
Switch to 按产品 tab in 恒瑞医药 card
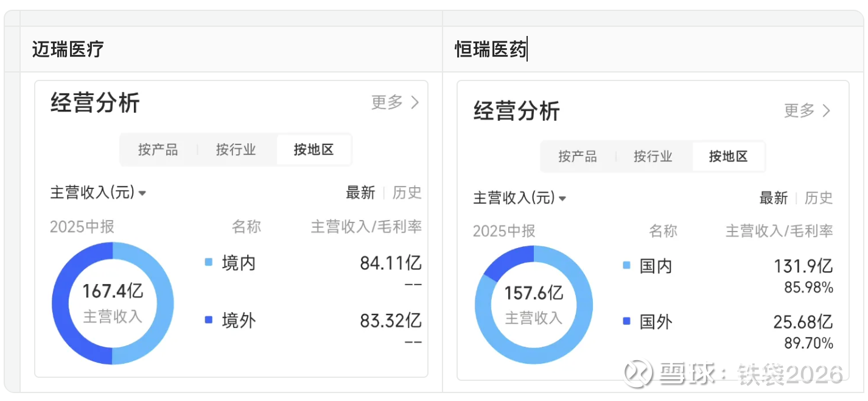point(578,157)
